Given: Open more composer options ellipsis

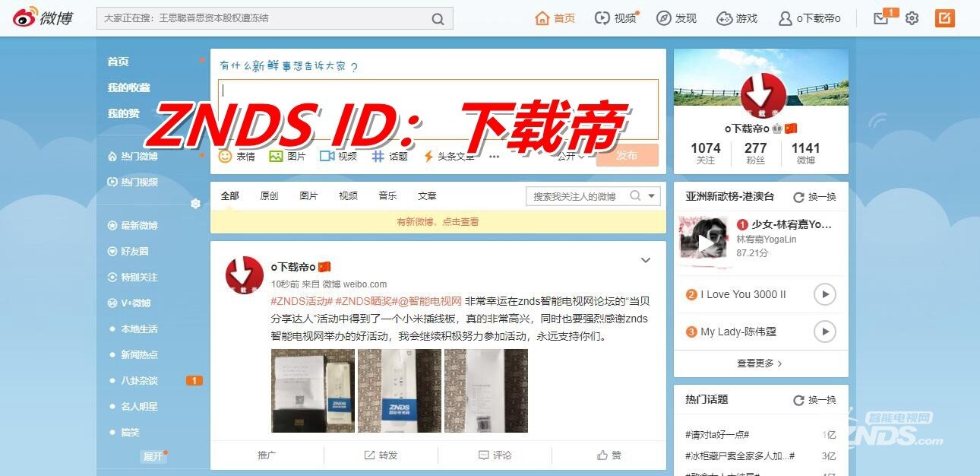Looking at the screenshot, I should coord(495,157).
